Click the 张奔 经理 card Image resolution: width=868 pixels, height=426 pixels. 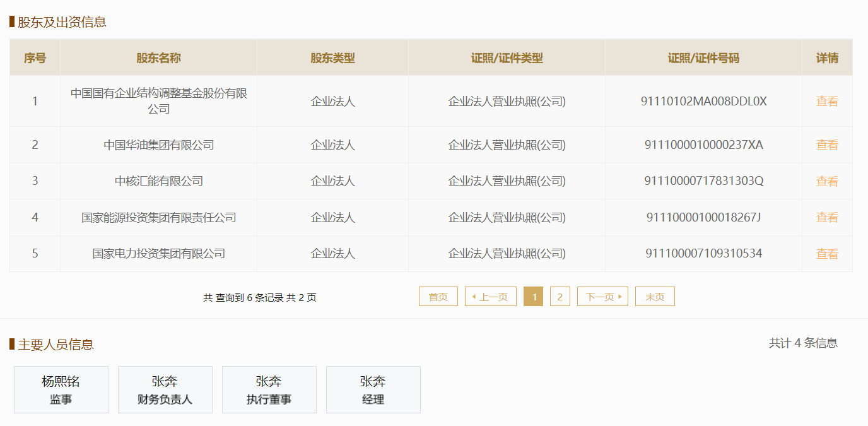point(373,390)
